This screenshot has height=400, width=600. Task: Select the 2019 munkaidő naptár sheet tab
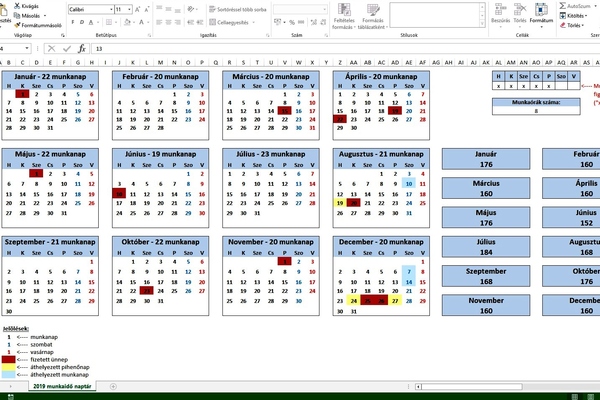pyautogui.click(x=62, y=386)
